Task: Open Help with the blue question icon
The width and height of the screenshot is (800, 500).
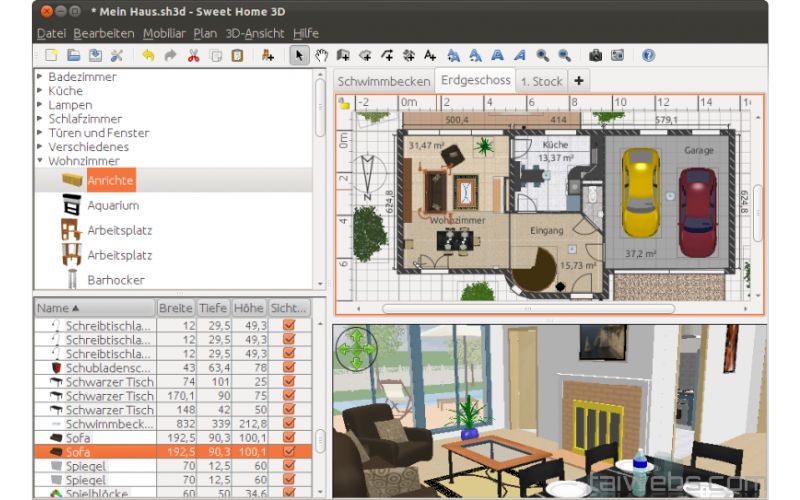Action: (648, 56)
